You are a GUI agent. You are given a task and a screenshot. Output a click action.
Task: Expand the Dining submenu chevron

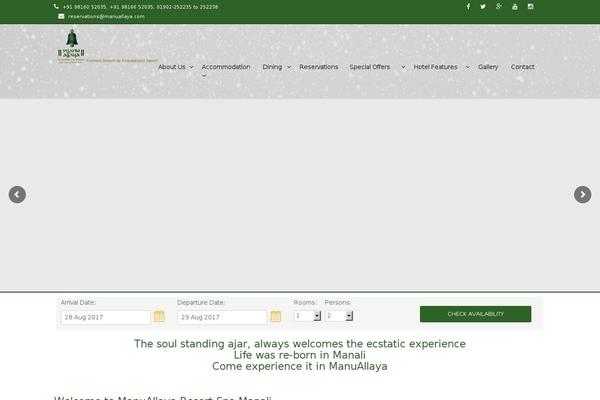289,67
